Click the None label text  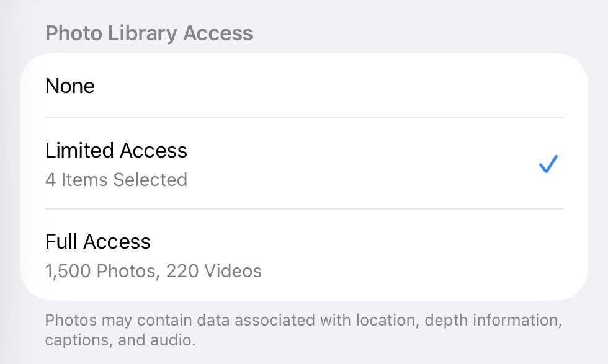pos(70,86)
